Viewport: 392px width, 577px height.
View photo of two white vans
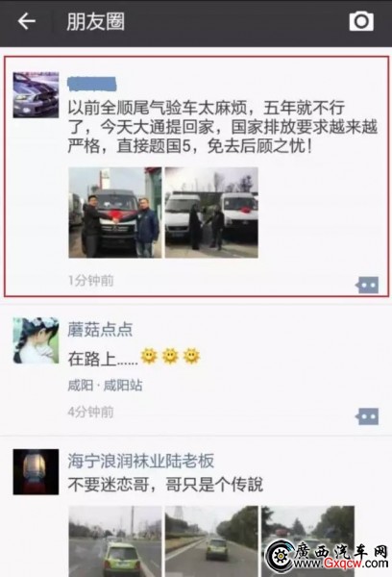pyautogui.click(x=211, y=213)
